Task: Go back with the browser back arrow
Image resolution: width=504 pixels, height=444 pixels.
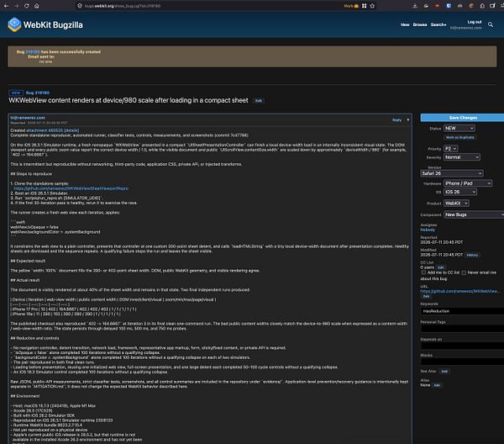Action: click(x=6, y=6)
